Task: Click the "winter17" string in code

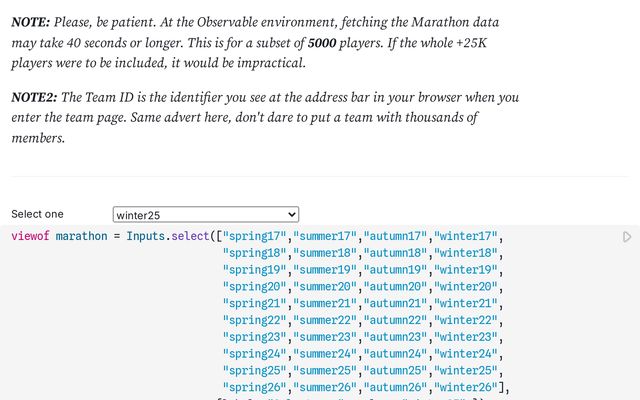Action: (x=465, y=236)
